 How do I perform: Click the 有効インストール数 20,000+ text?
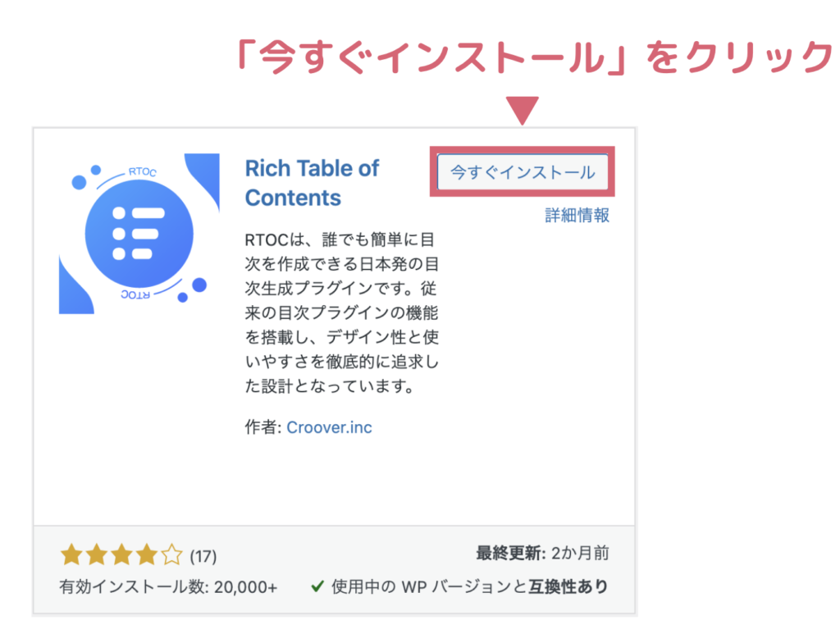point(168,587)
